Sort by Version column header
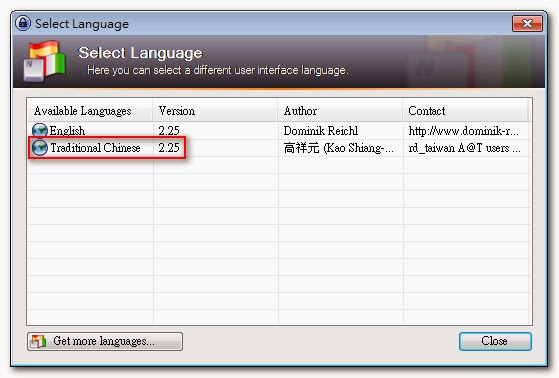This screenshot has width=559, height=378. pyautogui.click(x=215, y=111)
